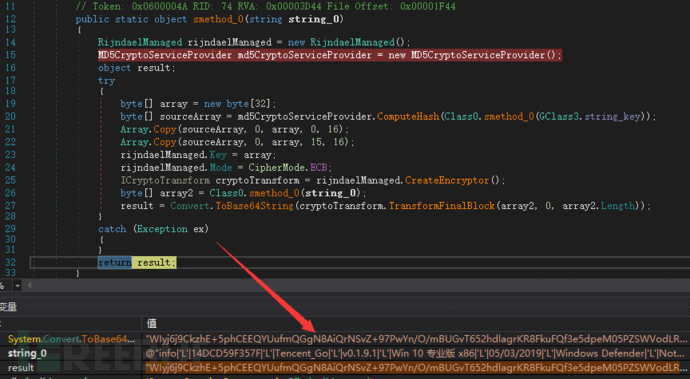This screenshot has height=379, width=690.
Task: Open the CipherMode enum reference
Action: (277, 168)
